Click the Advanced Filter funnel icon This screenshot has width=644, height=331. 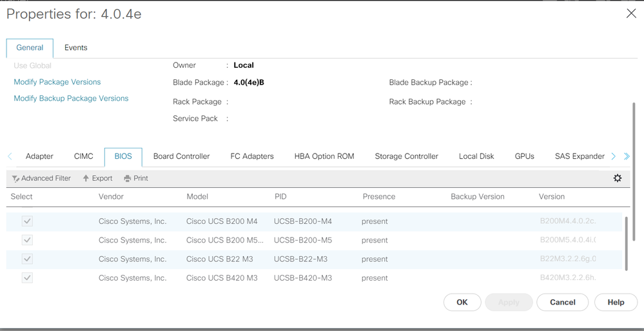point(15,179)
